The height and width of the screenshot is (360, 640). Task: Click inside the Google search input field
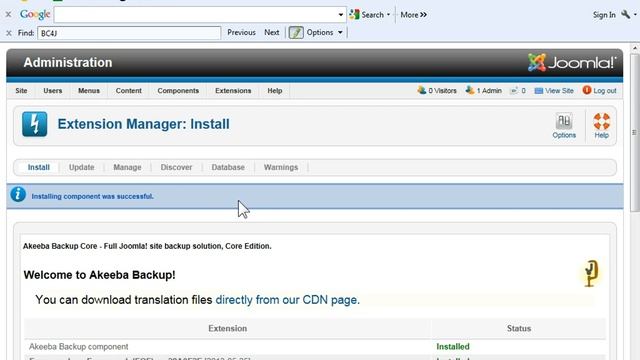click(x=195, y=15)
